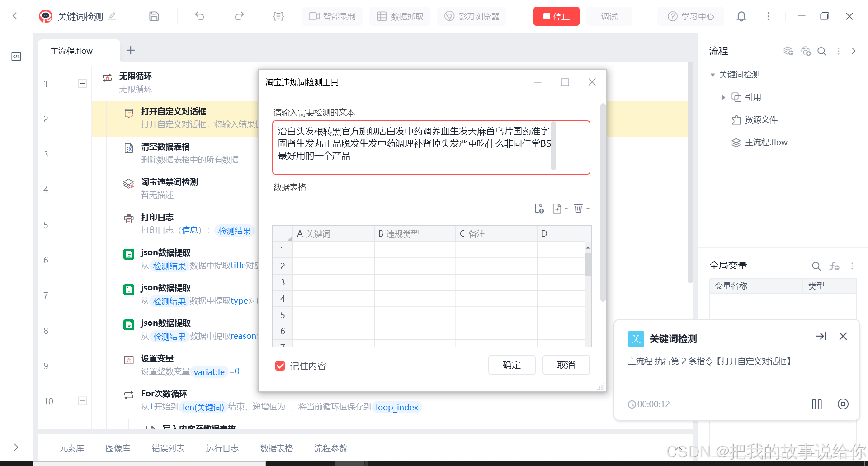The height and width of the screenshot is (466, 868).
Task: Click the add module icon in 流程 panel
Action: [806, 51]
